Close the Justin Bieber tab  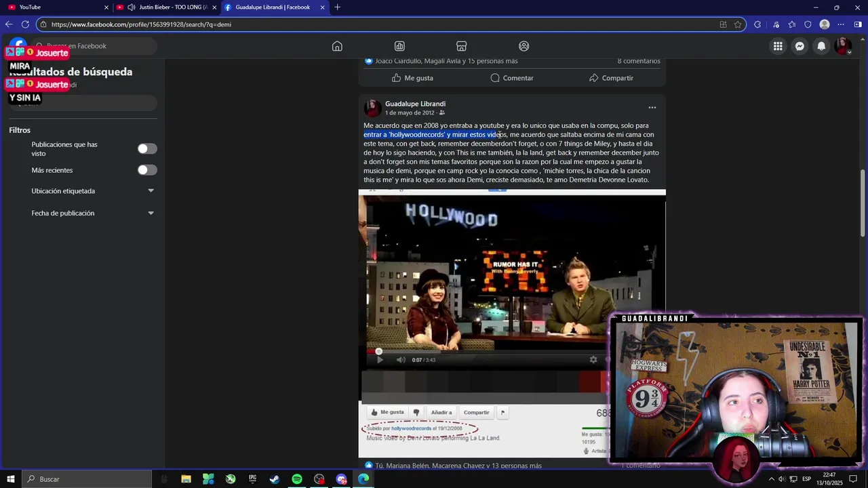(214, 7)
